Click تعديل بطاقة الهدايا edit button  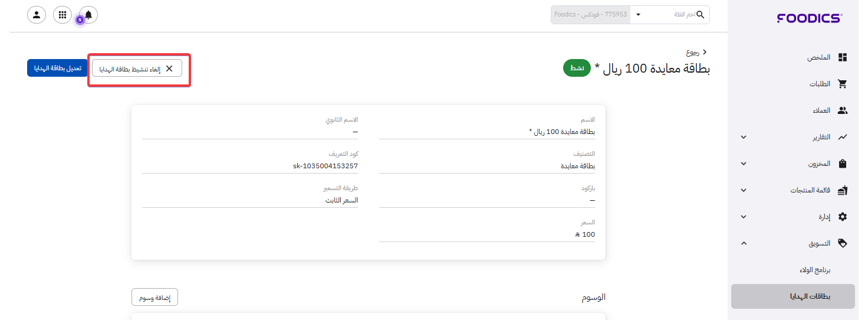coord(54,68)
